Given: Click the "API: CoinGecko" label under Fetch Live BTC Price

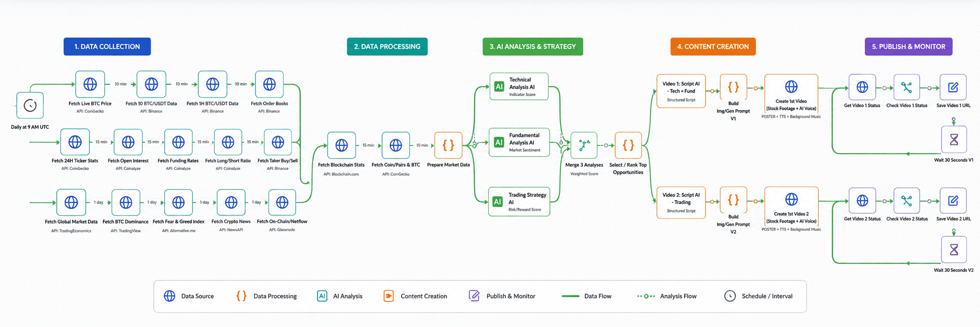Looking at the screenshot, I should pyautogui.click(x=90, y=111).
